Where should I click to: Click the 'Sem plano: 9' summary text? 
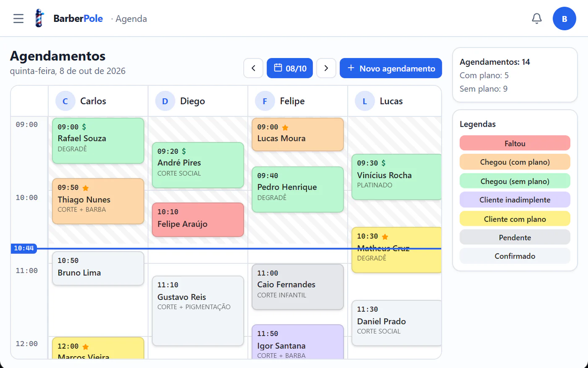(x=484, y=89)
